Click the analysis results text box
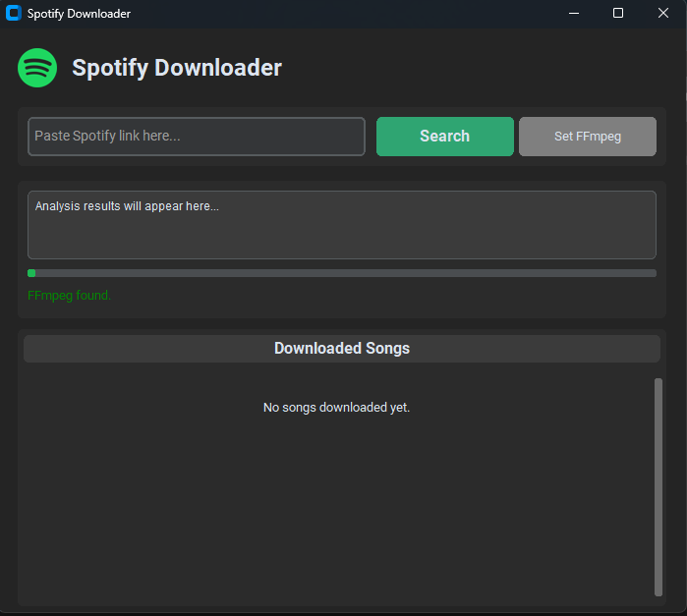This screenshot has width=687, height=616. [x=342, y=225]
